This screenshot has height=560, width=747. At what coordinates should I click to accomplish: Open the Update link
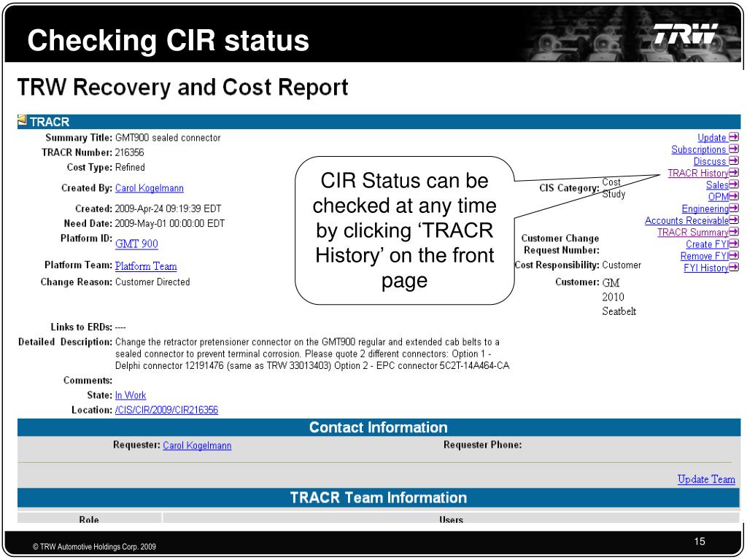click(712, 138)
